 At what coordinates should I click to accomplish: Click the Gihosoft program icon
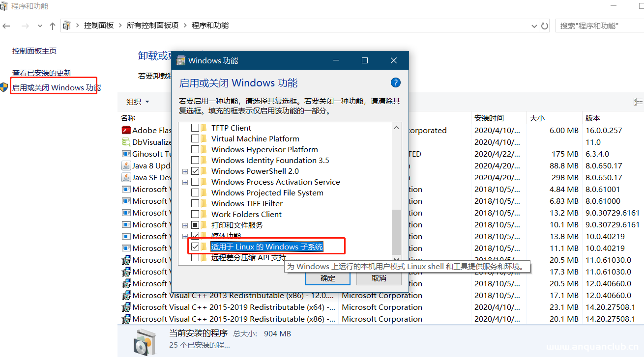126,153
